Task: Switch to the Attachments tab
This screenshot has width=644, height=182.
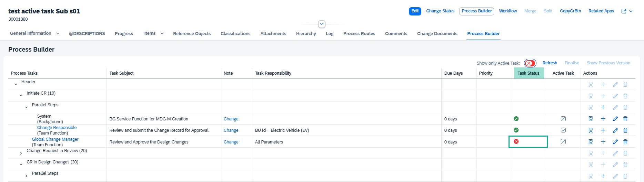Action: coord(273,33)
